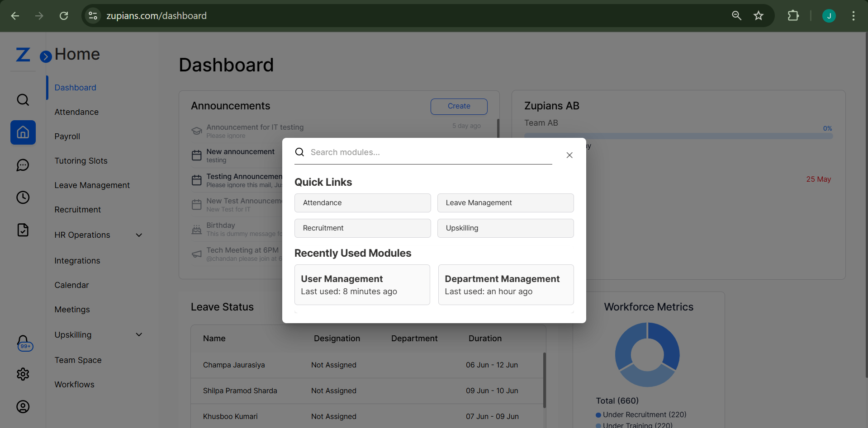Click the blue Home icon in sidebar
This screenshot has width=868, height=428.
tap(23, 132)
